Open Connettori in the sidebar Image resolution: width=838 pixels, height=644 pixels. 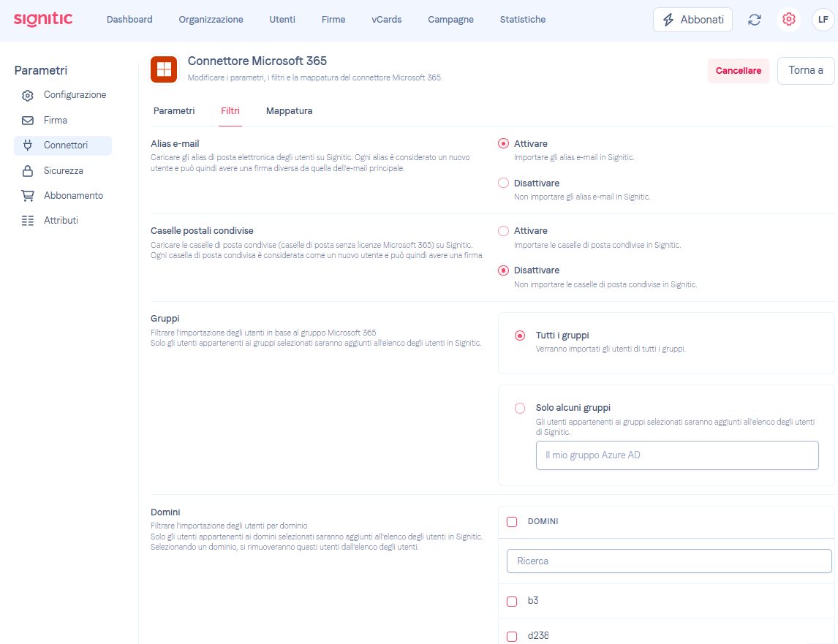point(63,145)
